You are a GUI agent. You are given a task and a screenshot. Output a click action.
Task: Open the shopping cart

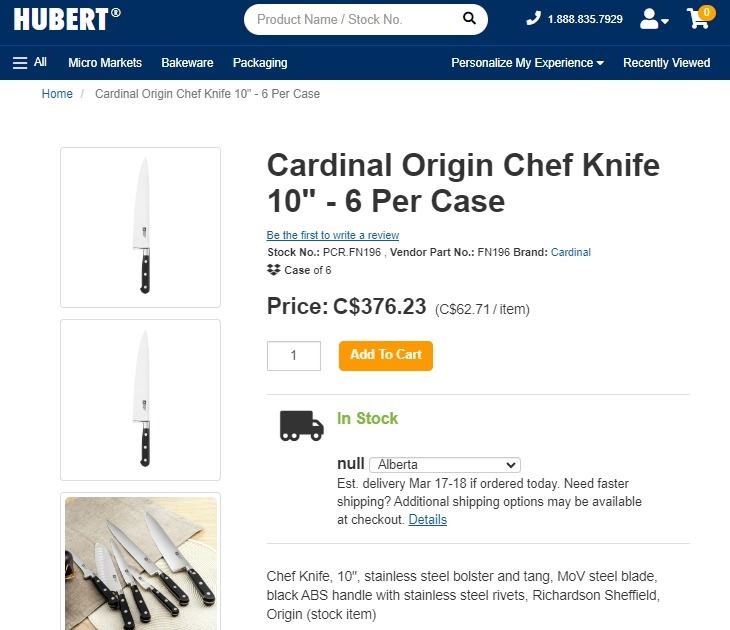click(699, 18)
